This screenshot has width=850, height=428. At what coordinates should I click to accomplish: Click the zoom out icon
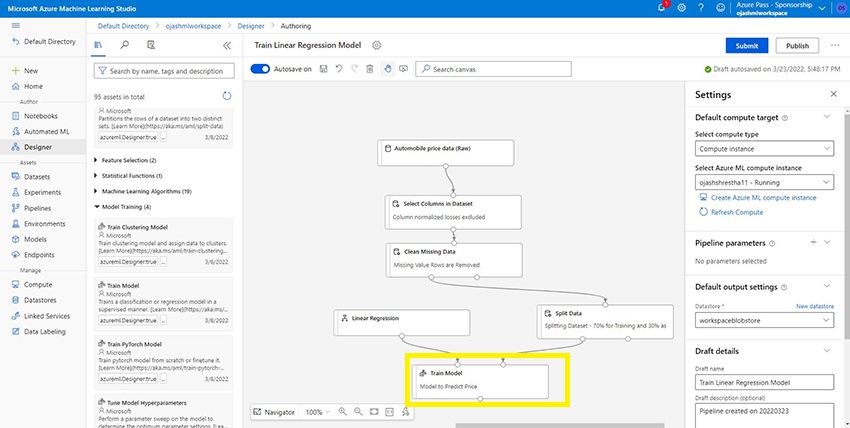click(358, 412)
